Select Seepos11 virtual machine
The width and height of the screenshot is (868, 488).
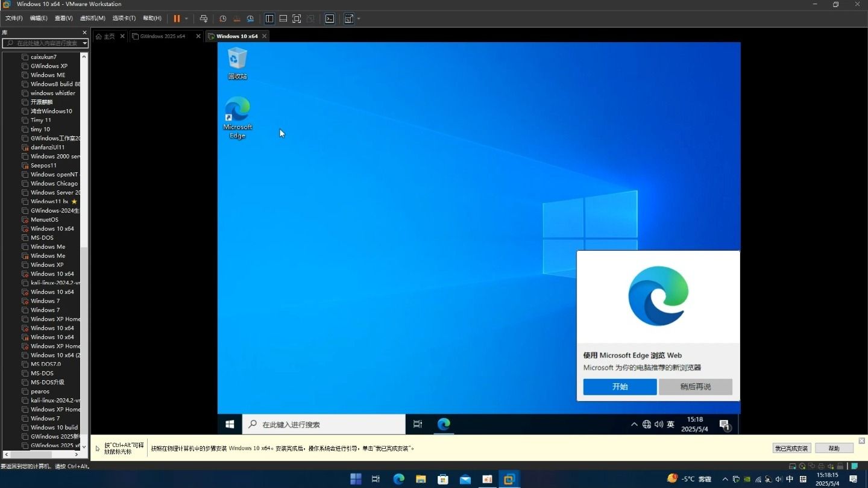(43, 166)
